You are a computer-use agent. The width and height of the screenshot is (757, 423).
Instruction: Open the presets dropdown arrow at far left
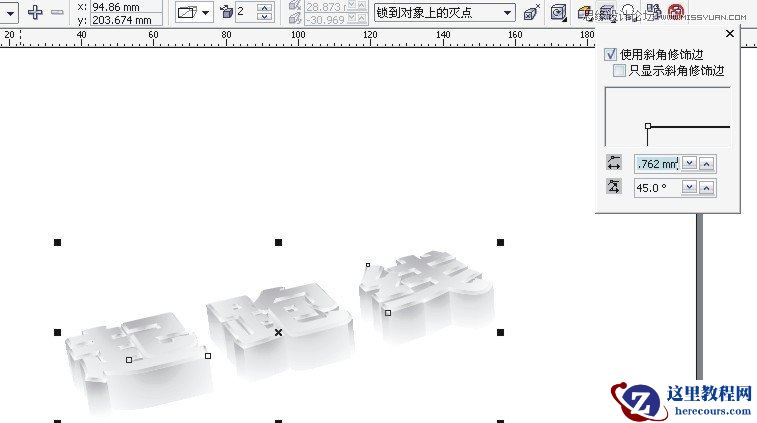coord(10,13)
